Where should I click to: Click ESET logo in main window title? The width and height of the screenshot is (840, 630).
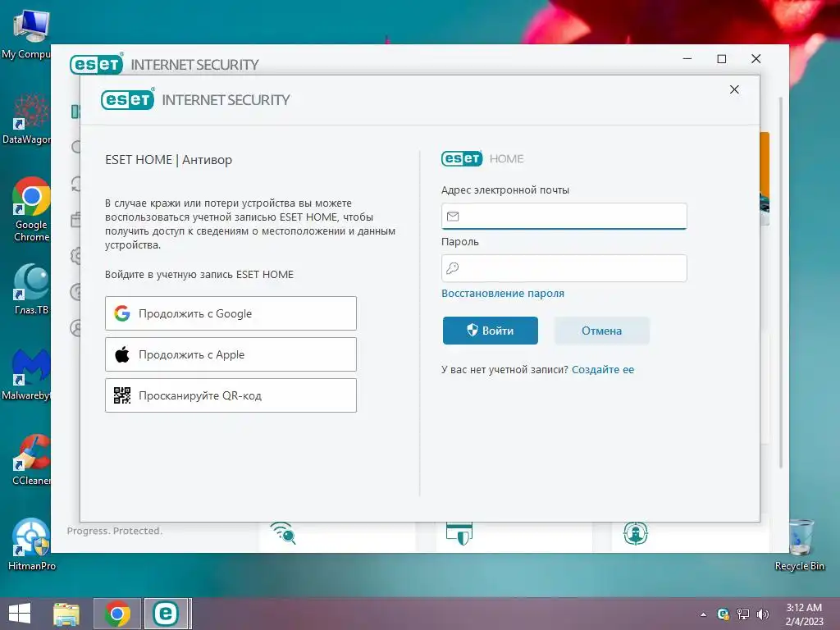[x=97, y=64]
